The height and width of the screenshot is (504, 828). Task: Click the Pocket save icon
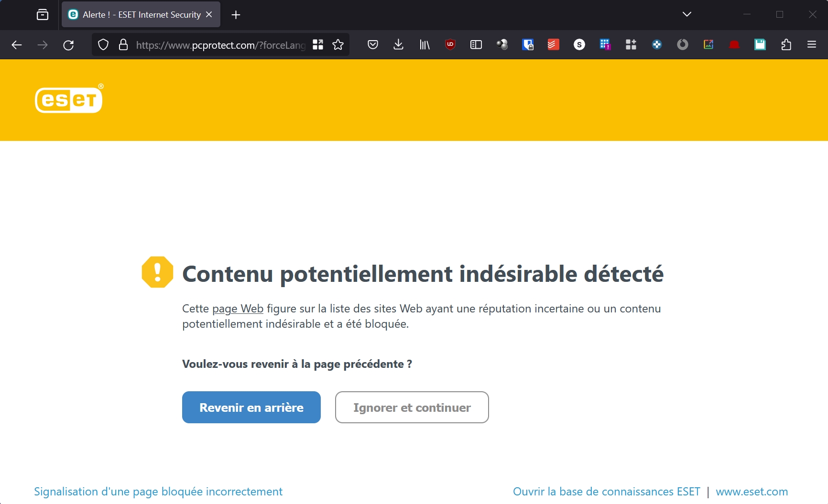[x=373, y=45]
